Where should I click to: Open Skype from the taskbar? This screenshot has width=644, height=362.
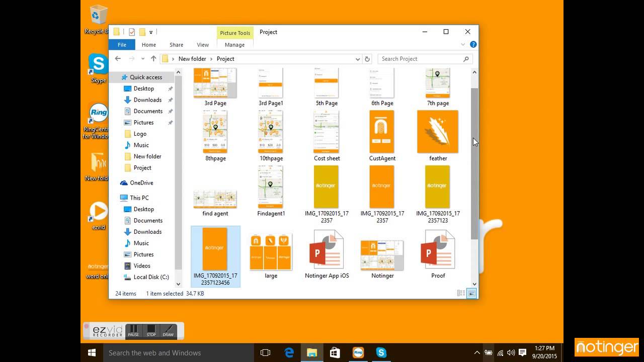click(x=381, y=352)
